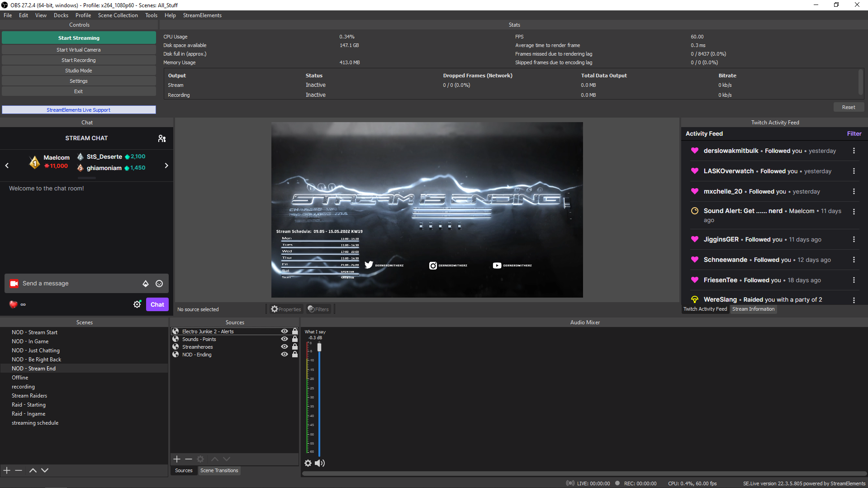Remove selected source with minus icon
Viewport: 868px width, 488px height.
coord(189,459)
